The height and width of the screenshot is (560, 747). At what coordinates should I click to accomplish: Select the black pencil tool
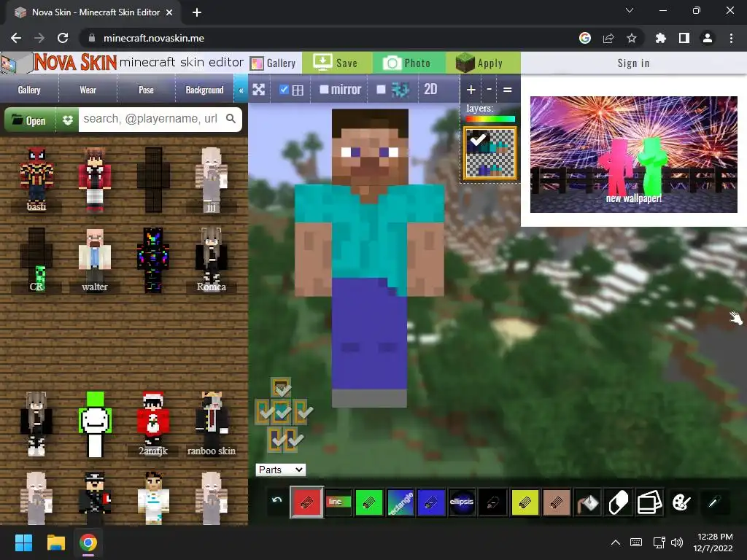click(493, 502)
